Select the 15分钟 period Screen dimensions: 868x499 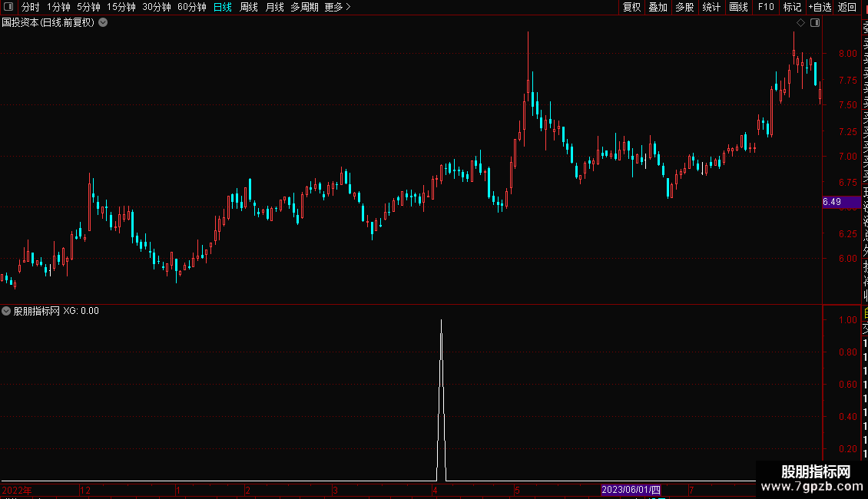coord(121,7)
